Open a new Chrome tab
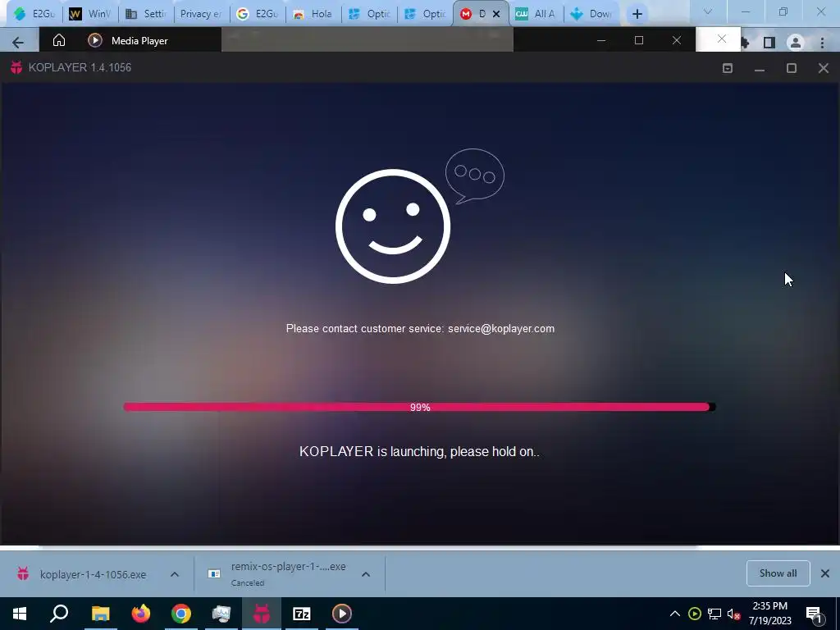 637,14
